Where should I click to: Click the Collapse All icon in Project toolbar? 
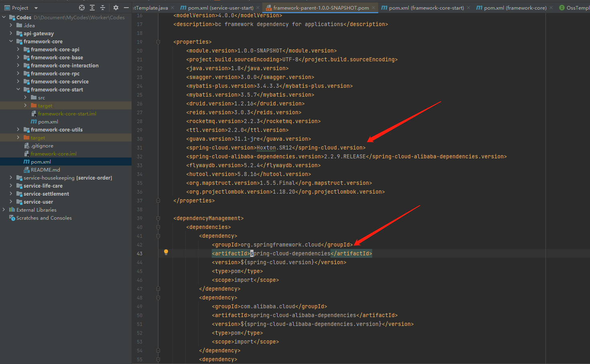click(x=103, y=8)
